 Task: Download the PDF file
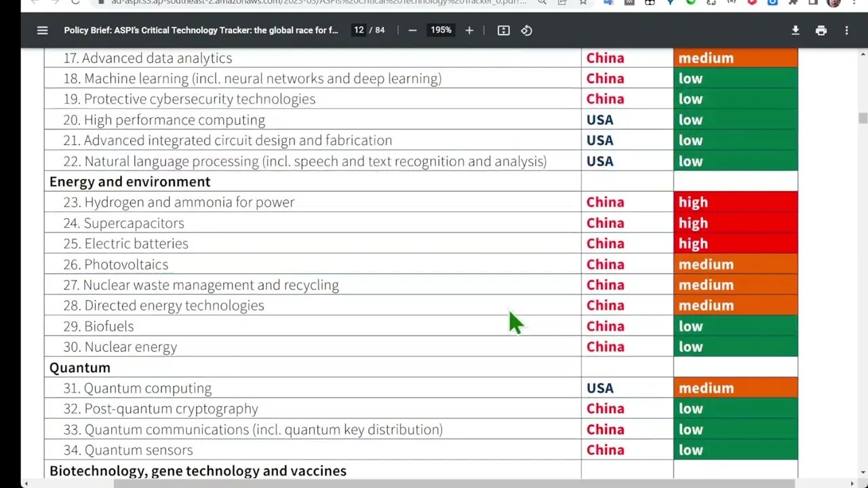(x=795, y=30)
